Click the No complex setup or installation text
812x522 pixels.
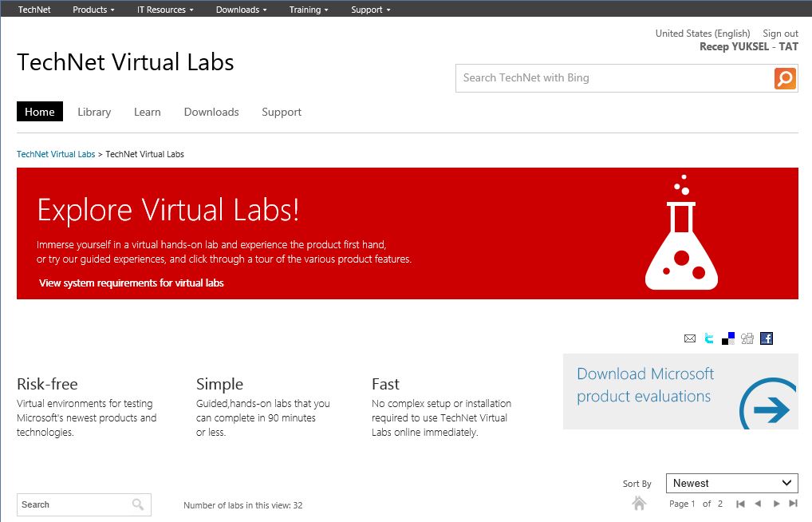(x=441, y=417)
